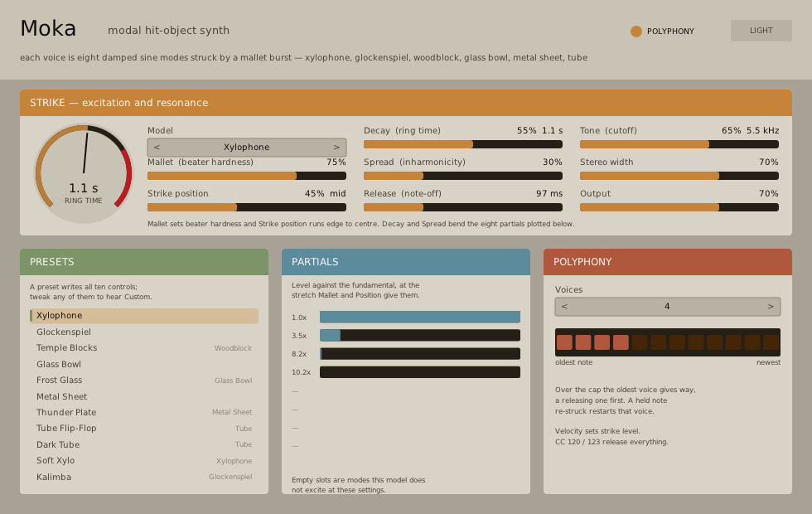Click the orange POLYPHONY indicator dot

click(636, 32)
